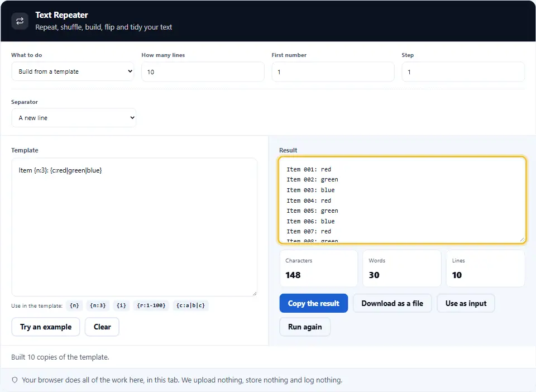
Task: Click the Characters count 148
Action: (293, 275)
